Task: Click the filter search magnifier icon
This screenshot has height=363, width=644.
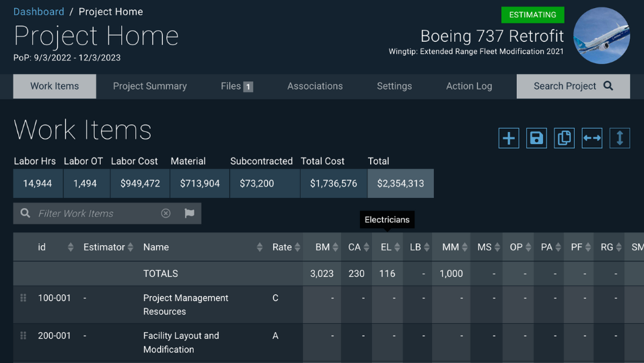Action: pos(26,213)
